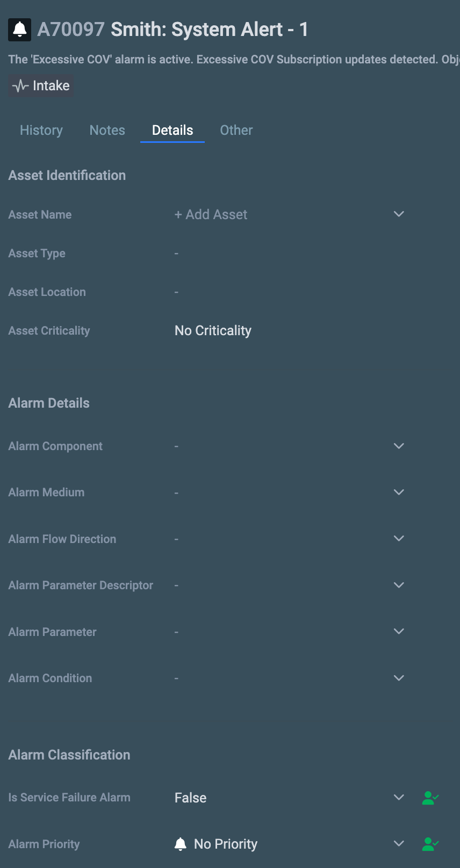460x868 pixels.
Task: Select the Details tab
Action: click(172, 131)
